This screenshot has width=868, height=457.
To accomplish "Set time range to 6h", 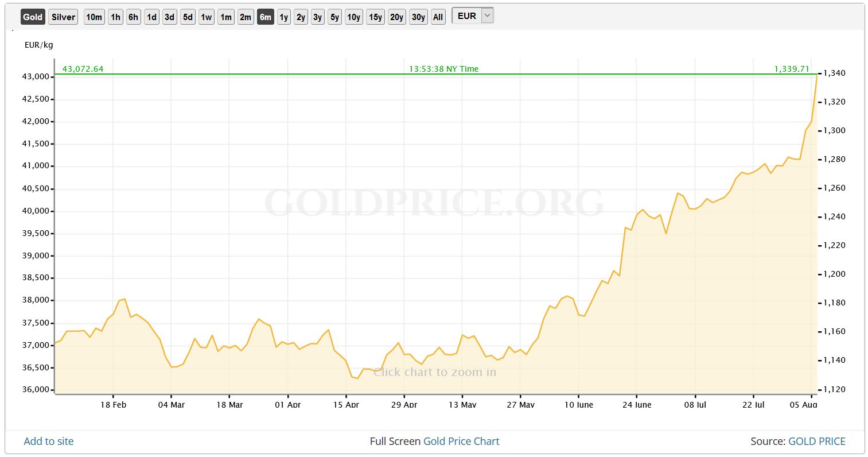I will click(133, 17).
